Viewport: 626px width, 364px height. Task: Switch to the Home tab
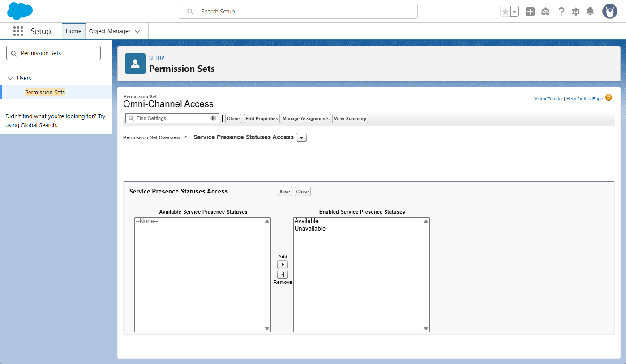tap(73, 31)
